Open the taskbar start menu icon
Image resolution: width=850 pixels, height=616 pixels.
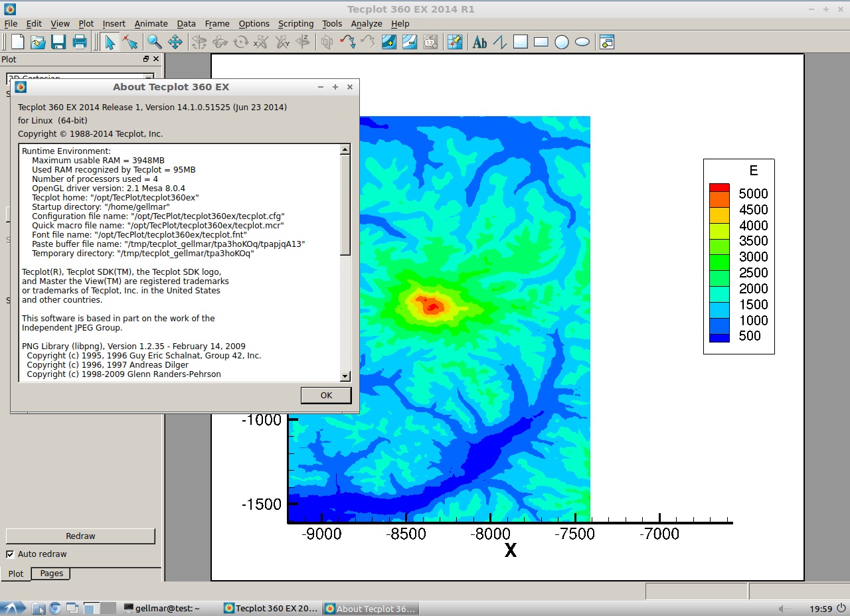(x=13, y=608)
